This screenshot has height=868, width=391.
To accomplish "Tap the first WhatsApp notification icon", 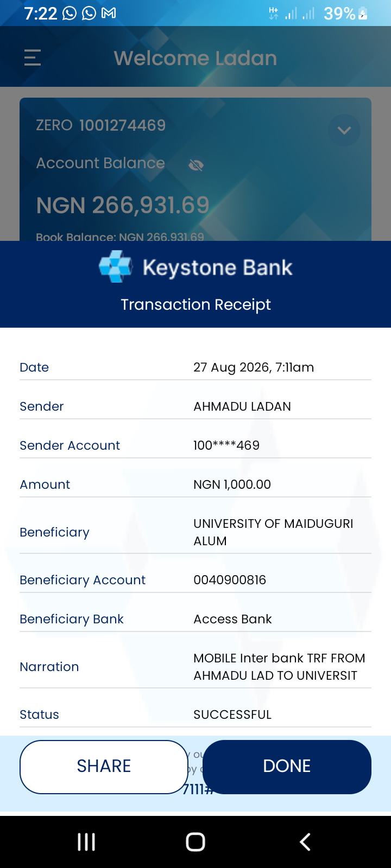I will pos(70,13).
